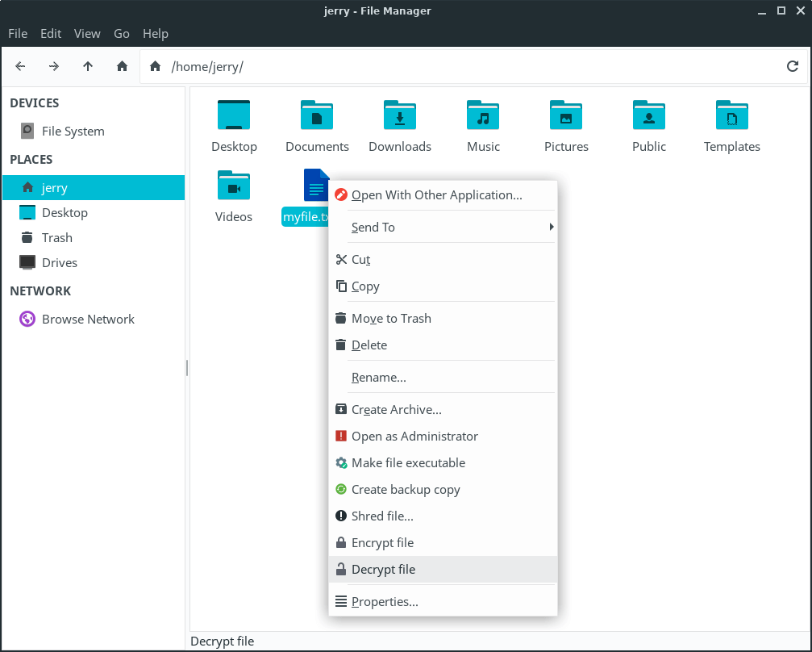
Task: Reload the current folder view
Action: 792,66
